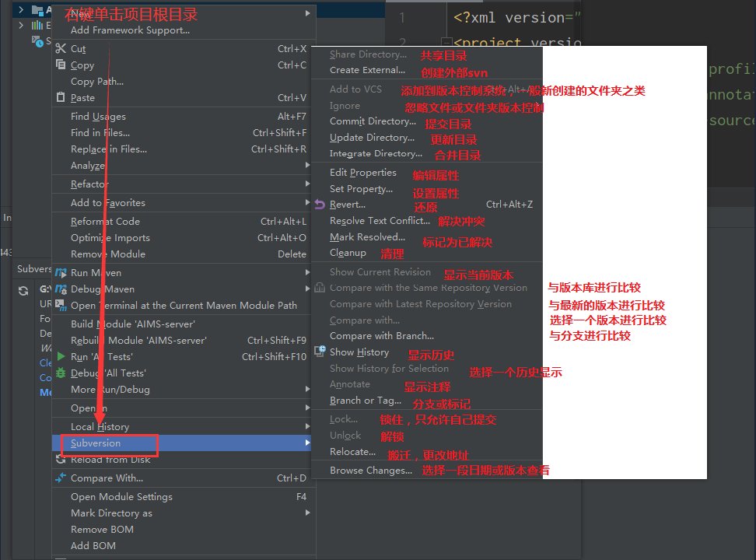Select Resolve Text Conflict submenu item
This screenshot has width=756, height=560.
[380, 220]
